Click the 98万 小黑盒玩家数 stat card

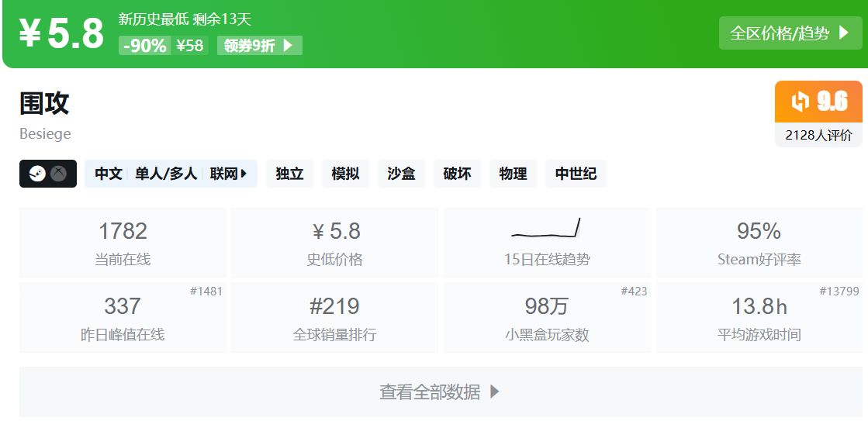click(547, 318)
